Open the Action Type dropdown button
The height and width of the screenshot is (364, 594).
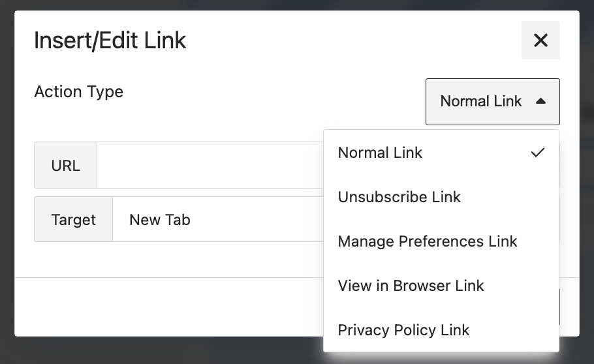(x=492, y=101)
